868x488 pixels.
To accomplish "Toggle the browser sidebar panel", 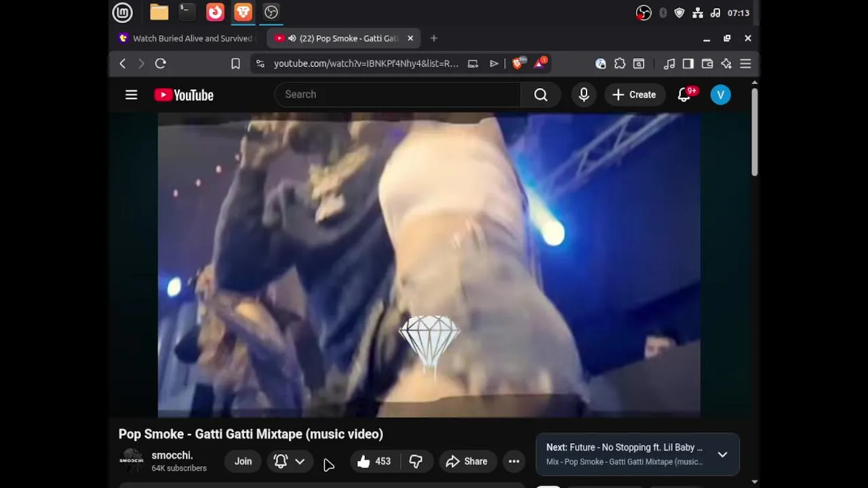I will [x=688, y=64].
